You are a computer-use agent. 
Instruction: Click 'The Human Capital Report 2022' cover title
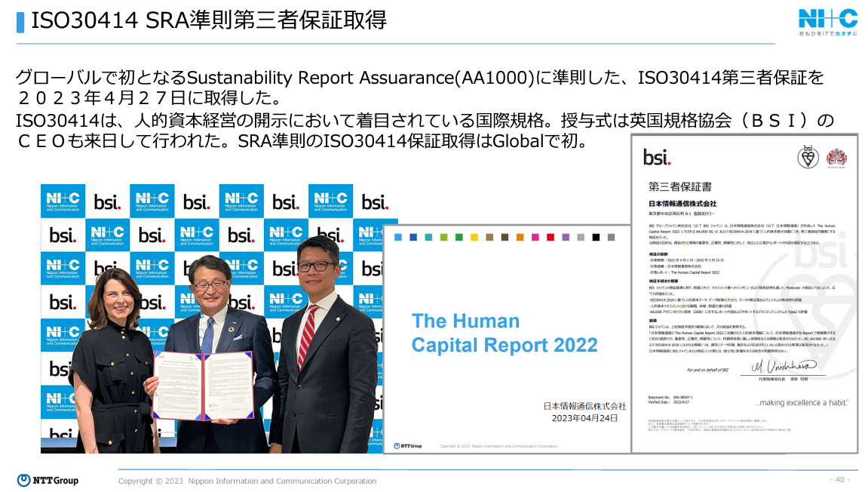[505, 333]
